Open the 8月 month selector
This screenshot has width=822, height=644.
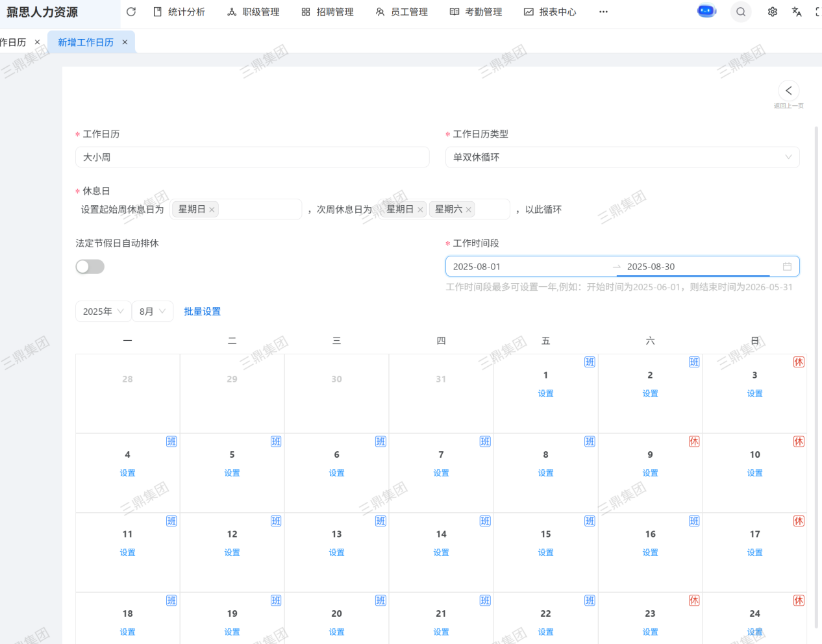point(153,312)
